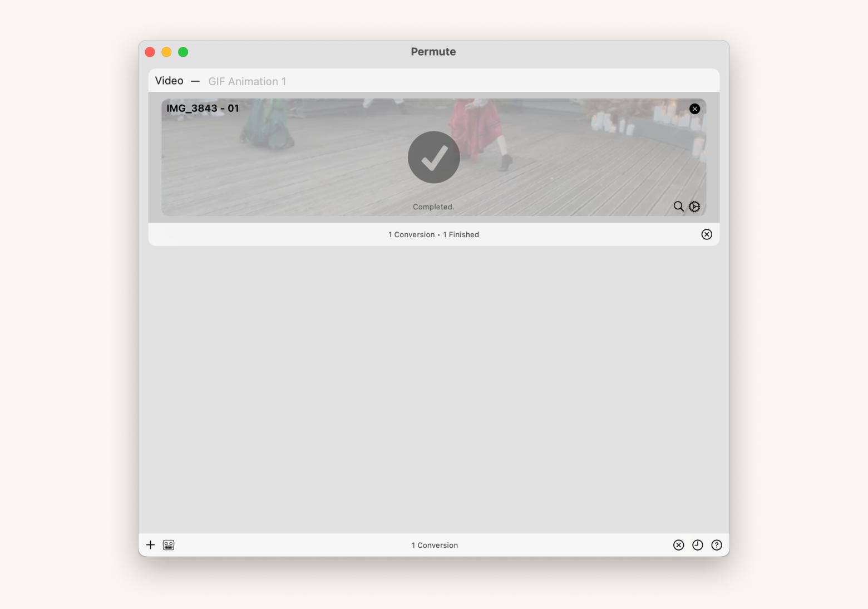Click the bottom 1 Conversion label
The image size is (868, 609).
click(435, 545)
